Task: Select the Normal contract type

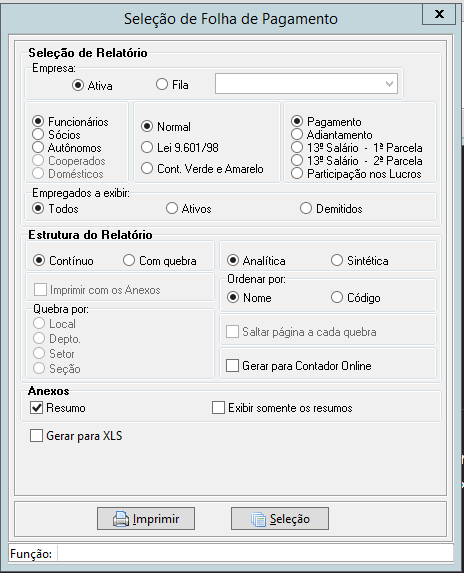Action: pyautogui.click(x=147, y=126)
